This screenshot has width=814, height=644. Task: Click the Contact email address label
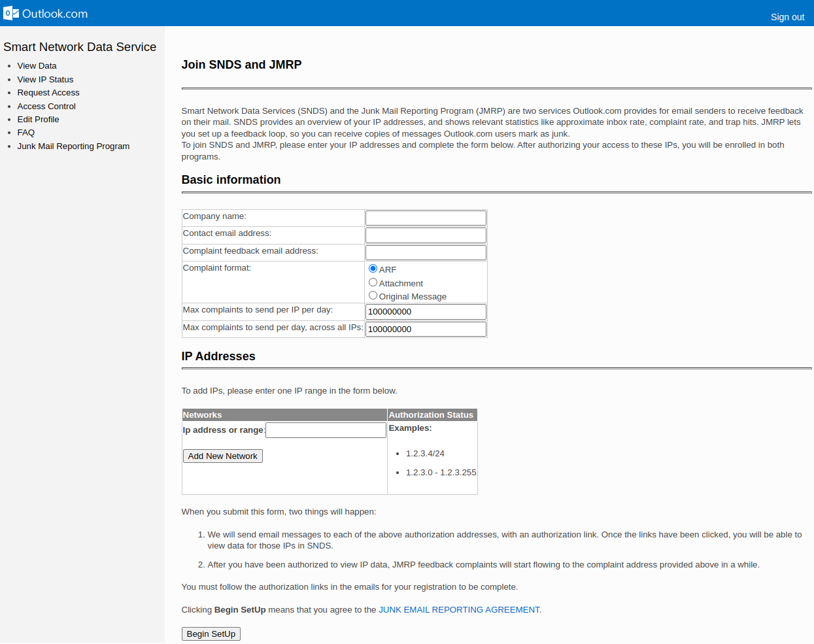point(227,233)
